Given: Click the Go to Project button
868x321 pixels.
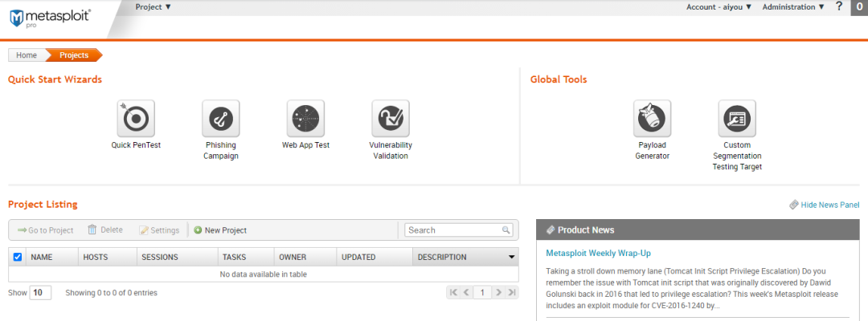Looking at the screenshot, I should click(x=45, y=230).
